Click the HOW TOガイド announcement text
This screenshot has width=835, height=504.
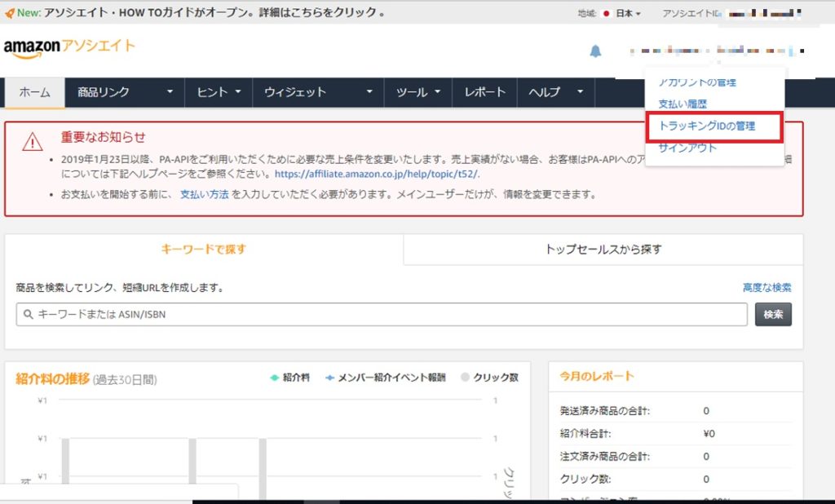(214, 13)
